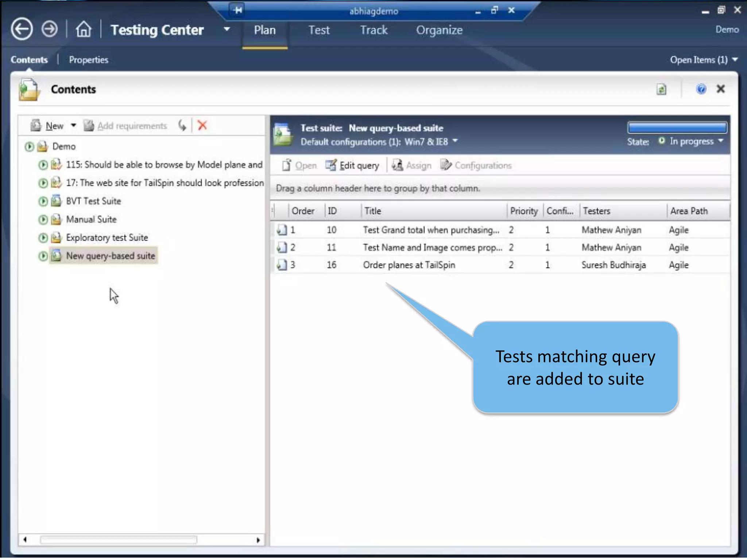The width and height of the screenshot is (747, 560).
Task: Sort by the ID column header
Action: 343,211
